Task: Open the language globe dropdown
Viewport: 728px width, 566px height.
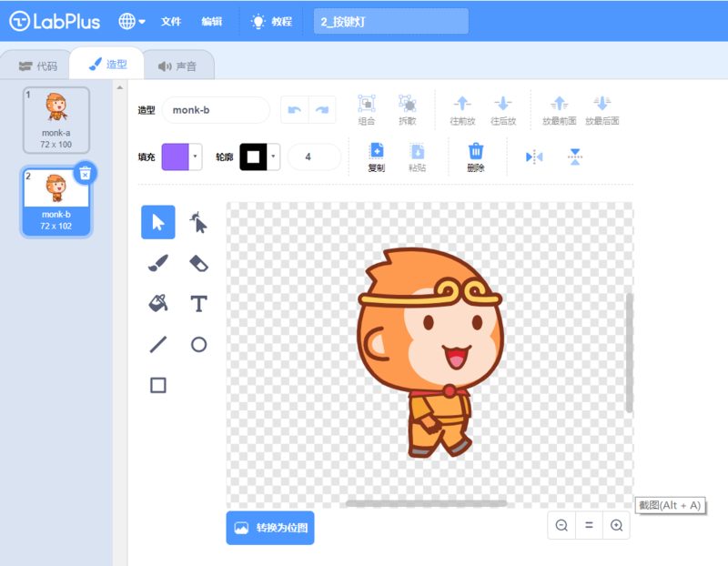Action: click(132, 21)
